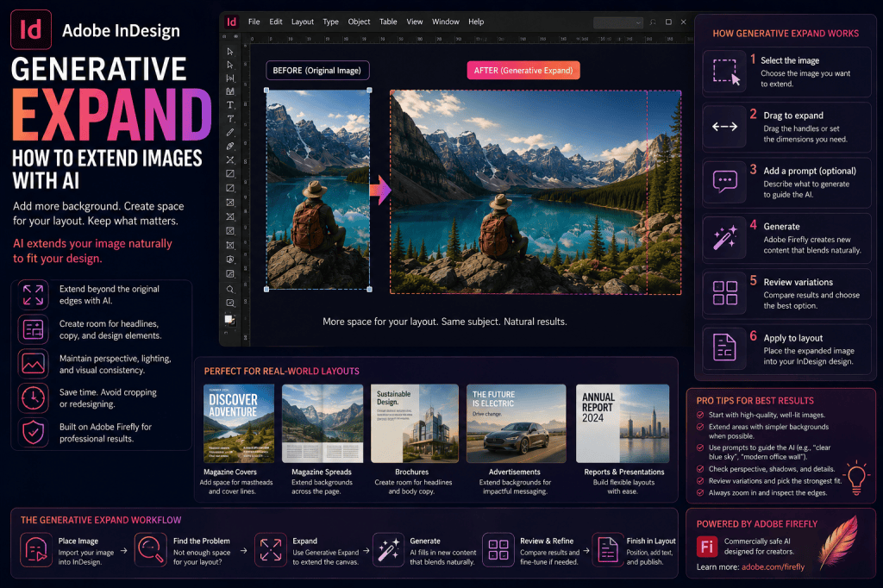
Task: Select the Type tool
Action: pos(229,105)
